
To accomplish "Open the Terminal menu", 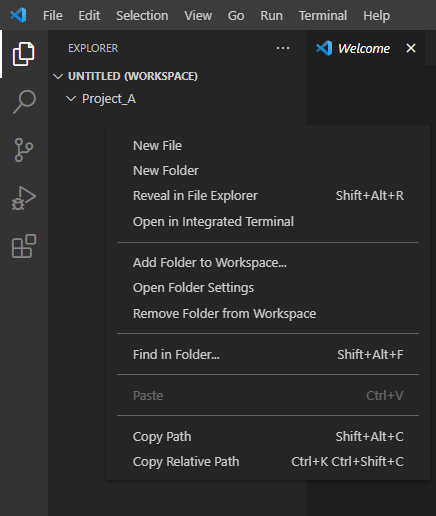I will (x=323, y=16).
